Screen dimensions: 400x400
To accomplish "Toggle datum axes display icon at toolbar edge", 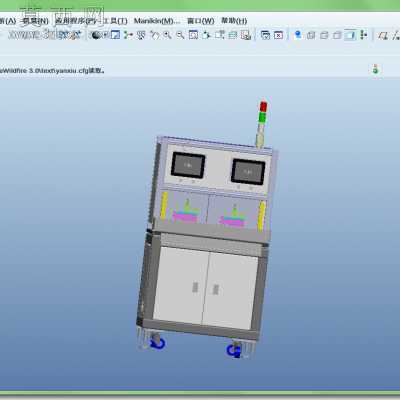I will [x=396, y=35].
